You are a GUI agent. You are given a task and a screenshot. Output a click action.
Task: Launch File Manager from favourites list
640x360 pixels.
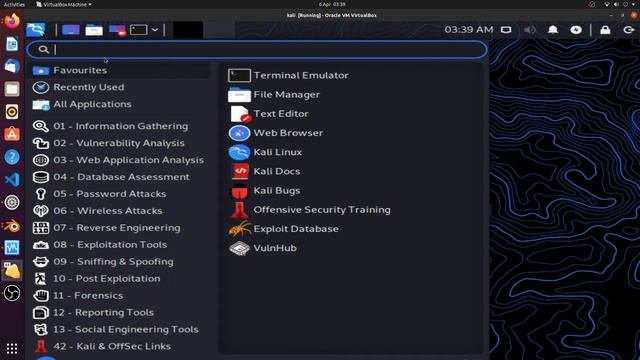(x=274, y=95)
